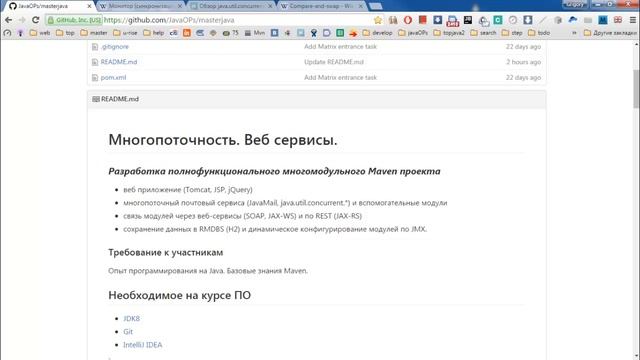The width and height of the screenshot is (640, 360).
Task: Open the master bookmarks folder
Action: pos(94,33)
